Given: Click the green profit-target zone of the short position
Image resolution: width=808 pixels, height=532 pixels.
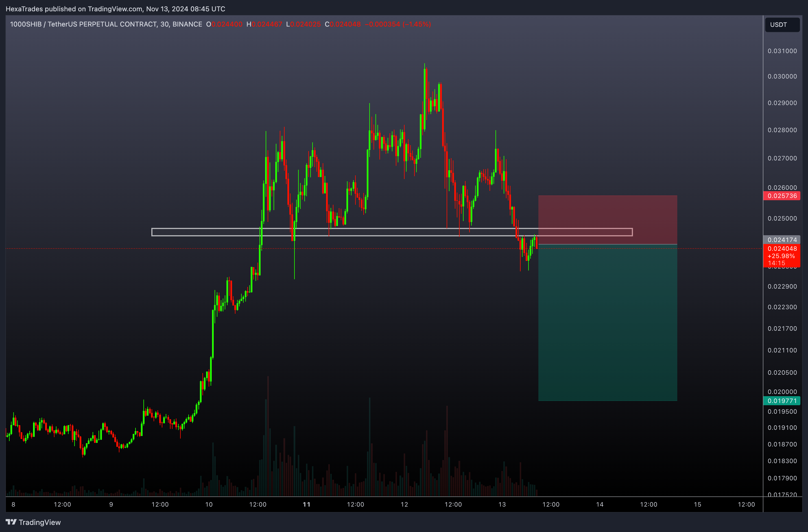Looking at the screenshot, I should 608,322.
